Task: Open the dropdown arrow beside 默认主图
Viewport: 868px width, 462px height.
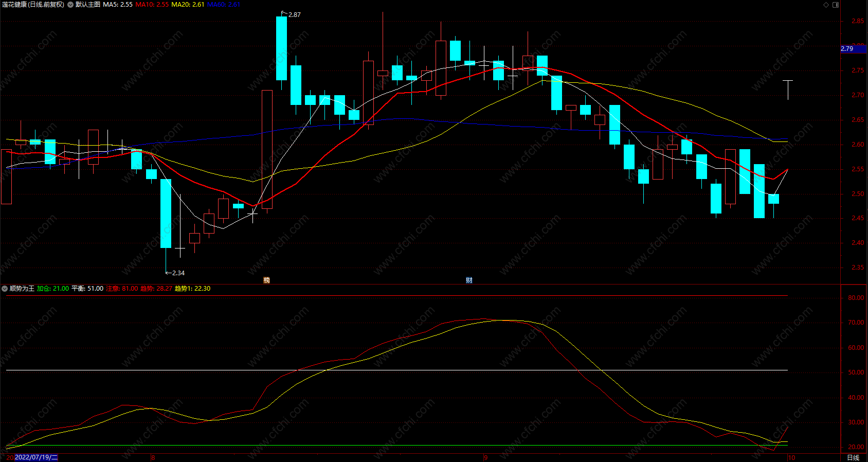Action: click(x=70, y=5)
